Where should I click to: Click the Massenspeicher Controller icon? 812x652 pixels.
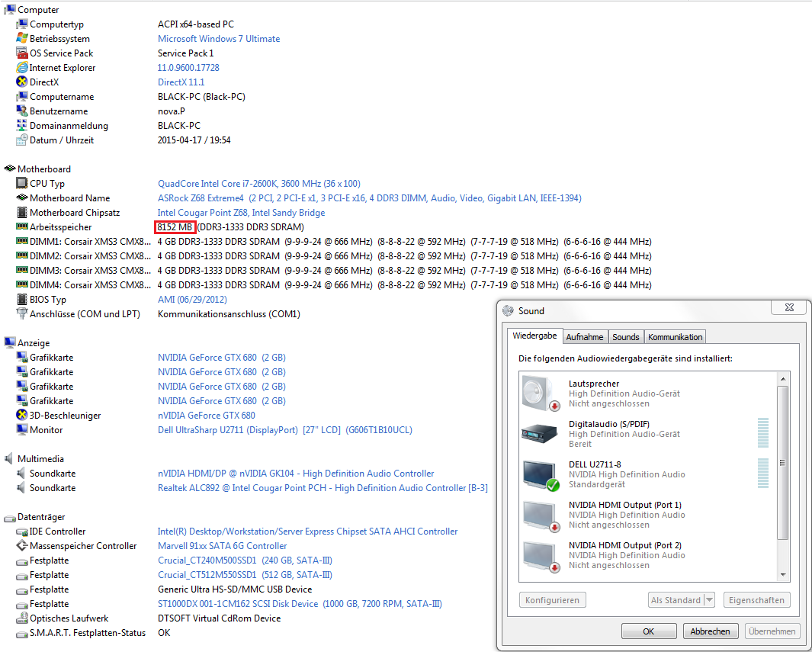point(22,546)
